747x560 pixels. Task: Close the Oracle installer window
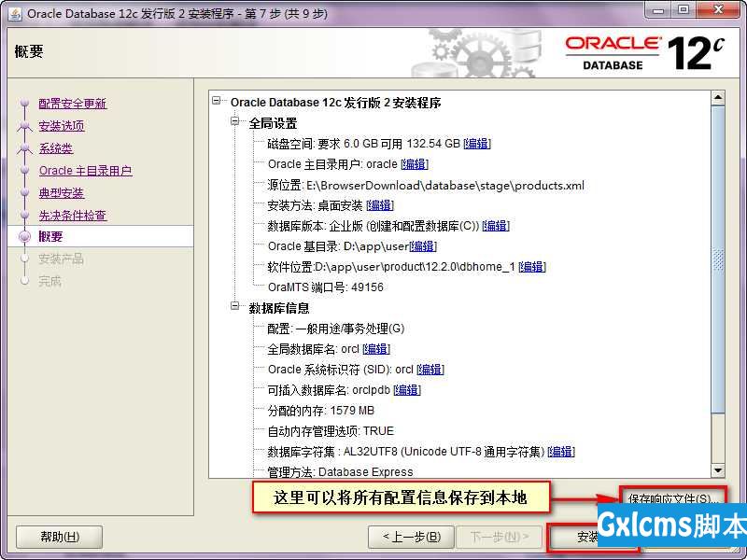718,10
